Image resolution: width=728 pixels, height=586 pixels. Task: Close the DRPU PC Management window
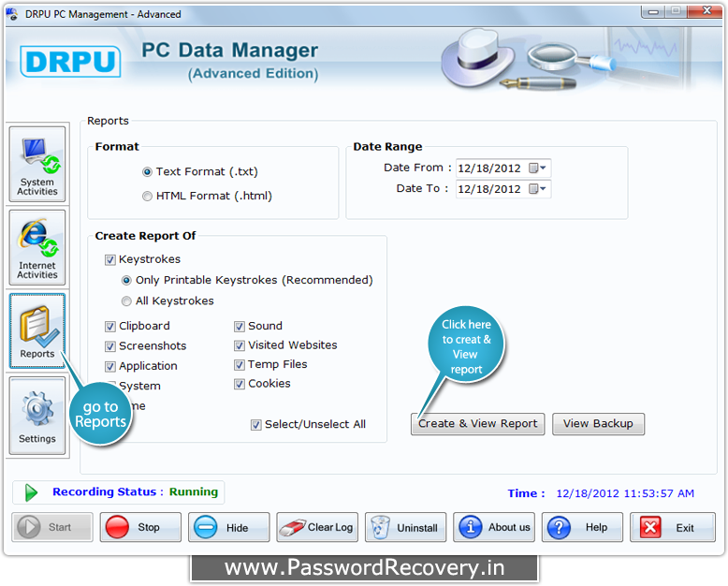pos(706,11)
